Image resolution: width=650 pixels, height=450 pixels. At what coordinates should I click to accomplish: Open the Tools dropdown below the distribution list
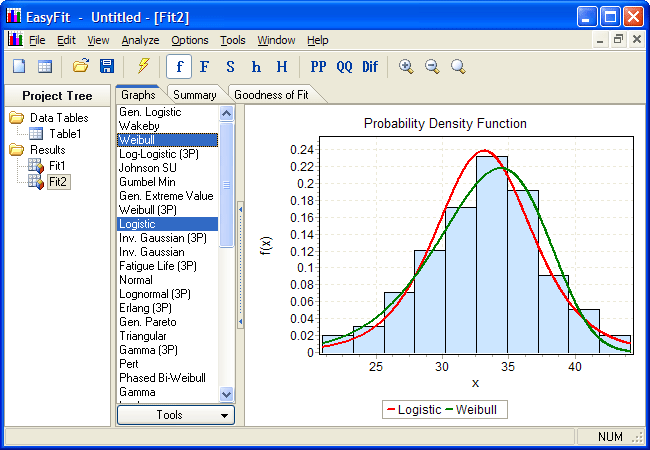point(176,414)
